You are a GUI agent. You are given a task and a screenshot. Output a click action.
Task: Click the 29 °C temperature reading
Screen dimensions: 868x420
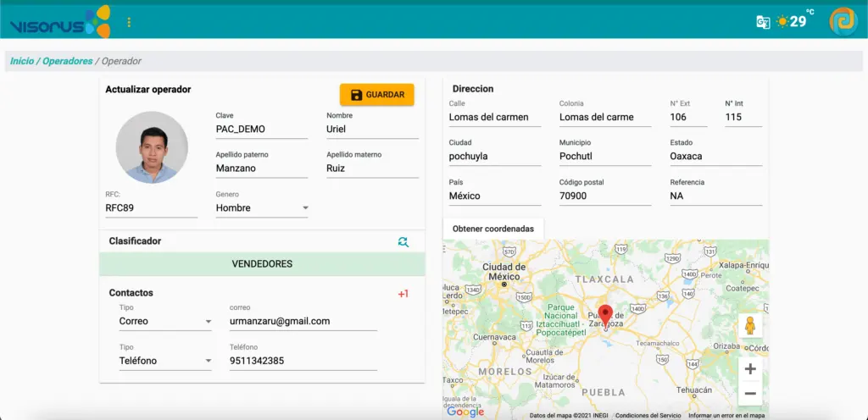click(x=802, y=19)
